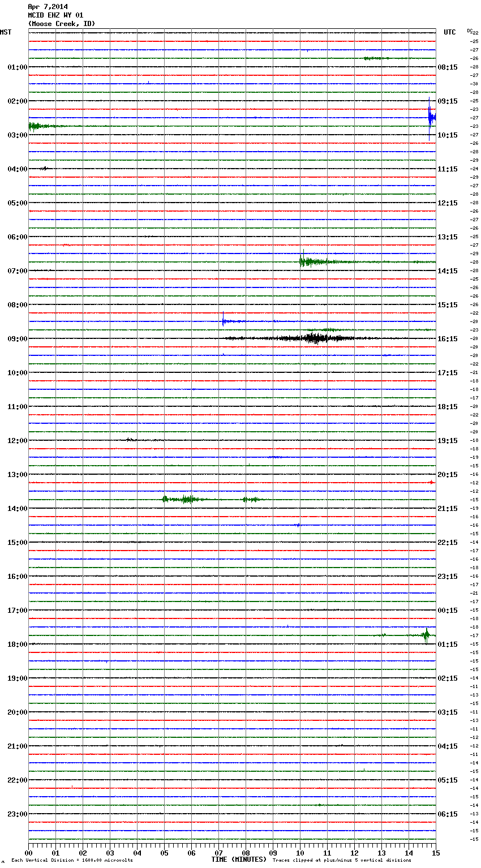Select the station code "MCID EHZ WY 01"
This screenshot has width=481, height=868.
coord(55,15)
